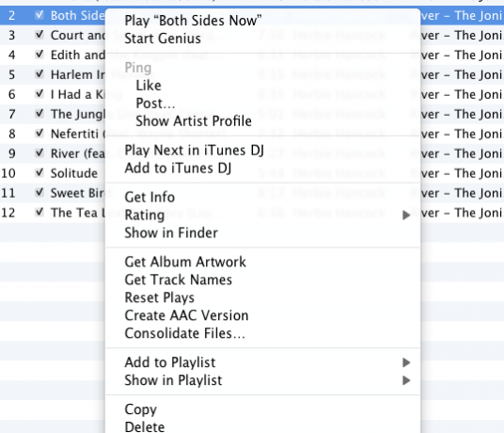Click track title "River (fea" in row 9
Image resolution: width=504 pixels, height=433 pixels.
pos(78,153)
